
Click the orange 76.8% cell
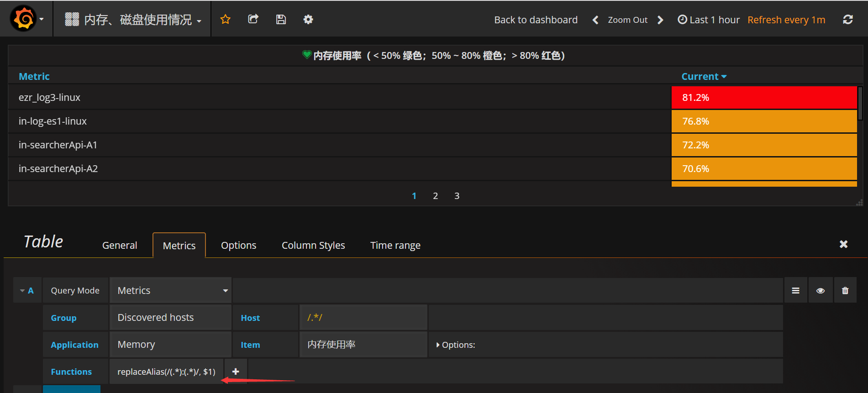click(x=764, y=121)
